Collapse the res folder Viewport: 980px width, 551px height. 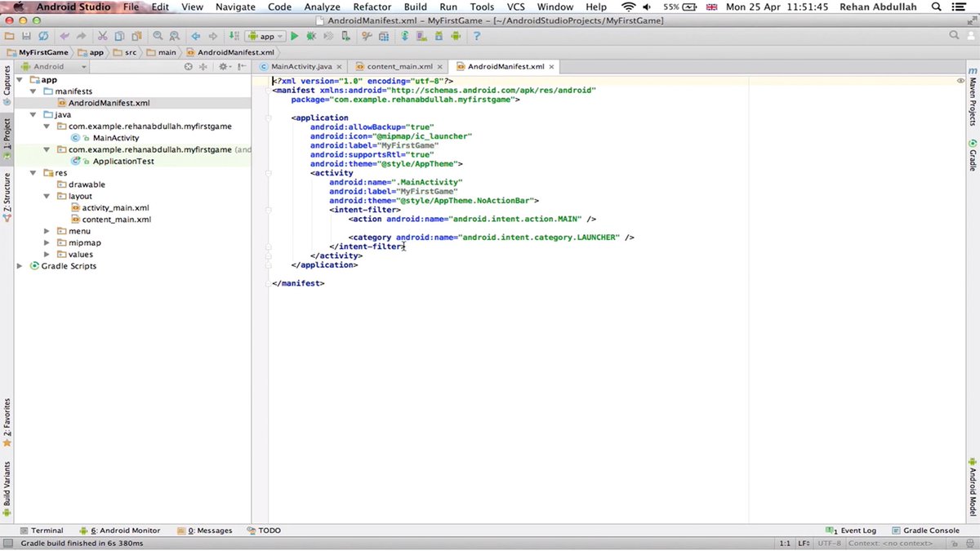34,173
